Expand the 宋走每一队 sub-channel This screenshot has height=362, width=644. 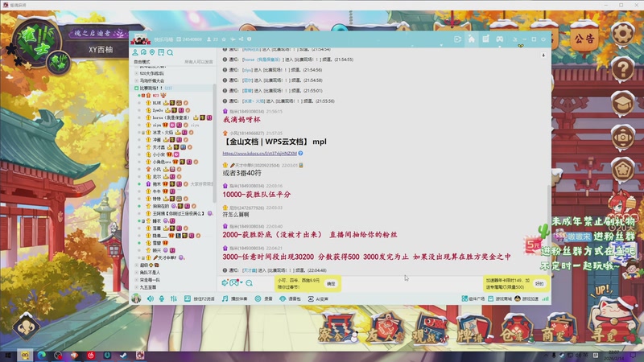pos(137,280)
